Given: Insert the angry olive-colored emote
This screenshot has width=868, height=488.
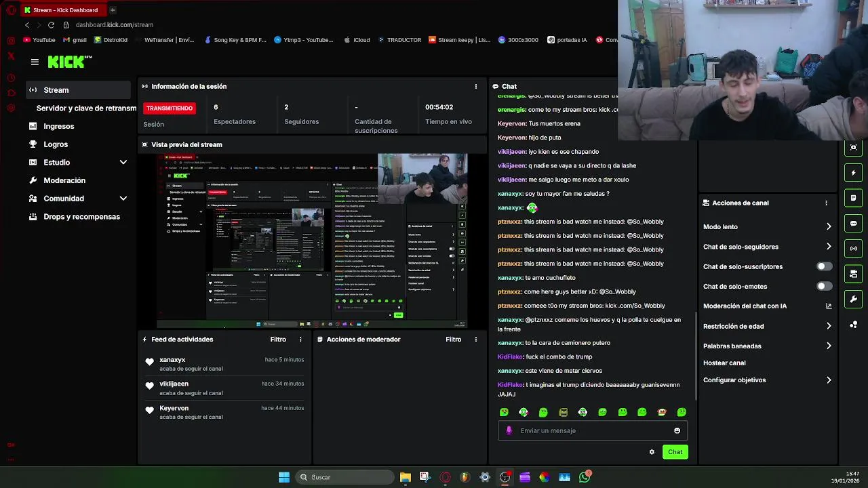Looking at the screenshot, I should click(x=563, y=412).
